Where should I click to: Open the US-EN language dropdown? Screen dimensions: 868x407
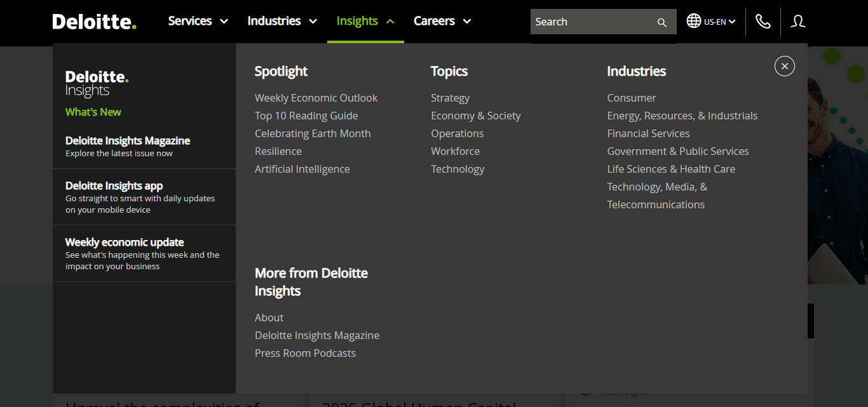click(719, 22)
